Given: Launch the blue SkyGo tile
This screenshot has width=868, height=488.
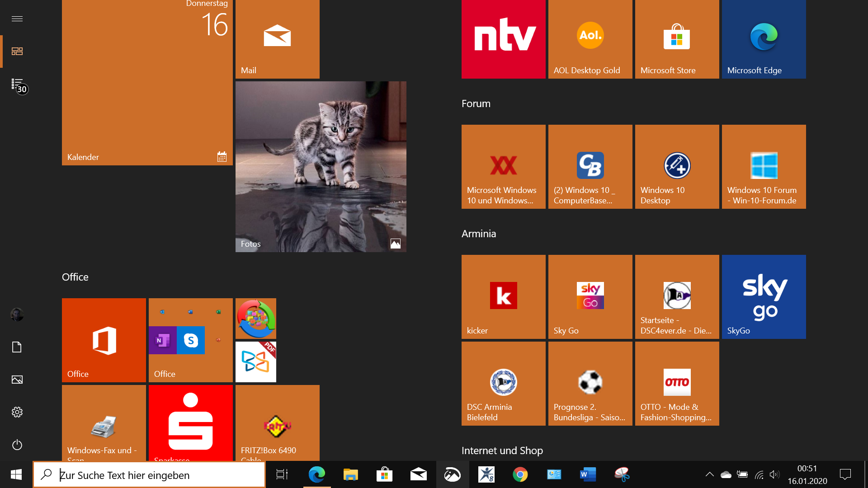Looking at the screenshot, I should click(764, 296).
